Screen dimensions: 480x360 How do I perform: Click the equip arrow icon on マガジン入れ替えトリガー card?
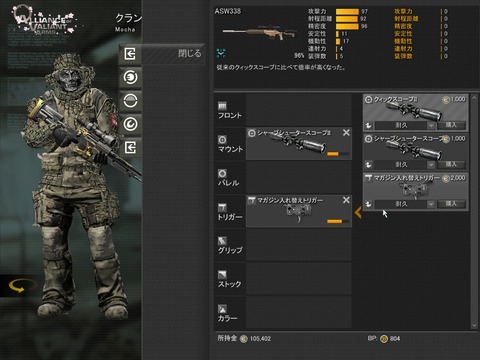(x=368, y=204)
